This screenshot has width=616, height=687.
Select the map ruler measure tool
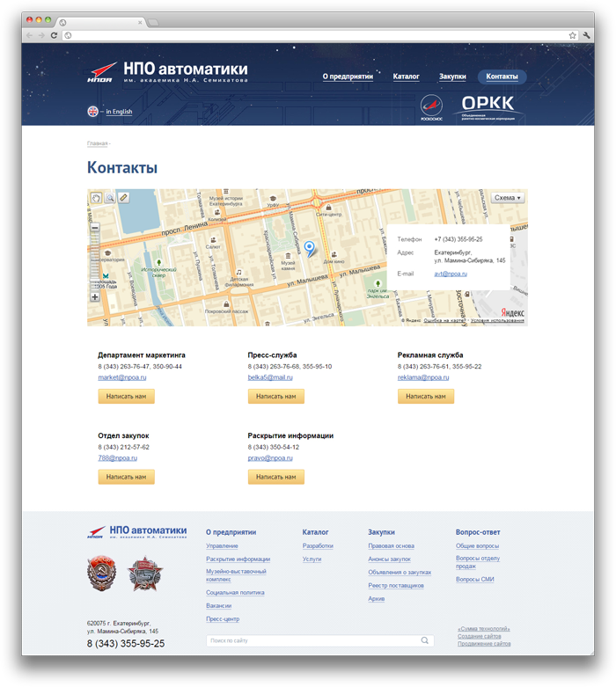[123, 198]
